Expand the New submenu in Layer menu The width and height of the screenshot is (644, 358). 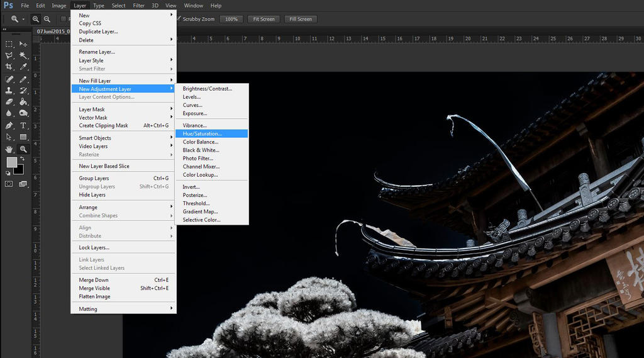click(x=124, y=15)
